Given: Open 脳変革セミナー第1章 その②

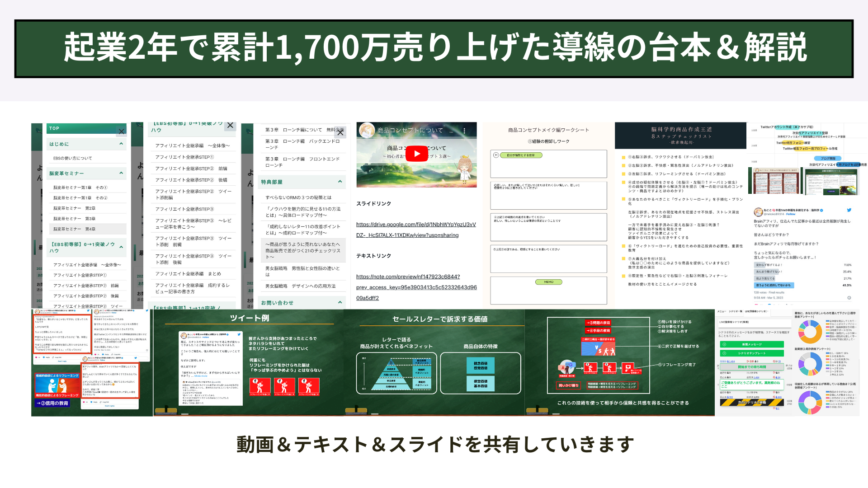Looking at the screenshot, I should 80,198.
